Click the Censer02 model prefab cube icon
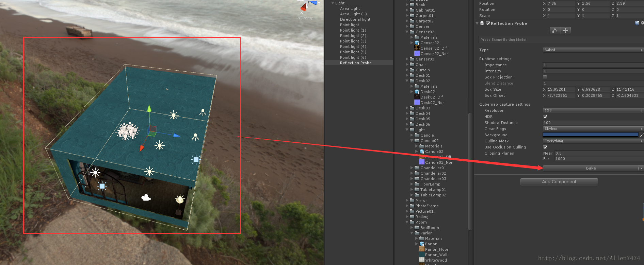 pyautogui.click(x=417, y=43)
